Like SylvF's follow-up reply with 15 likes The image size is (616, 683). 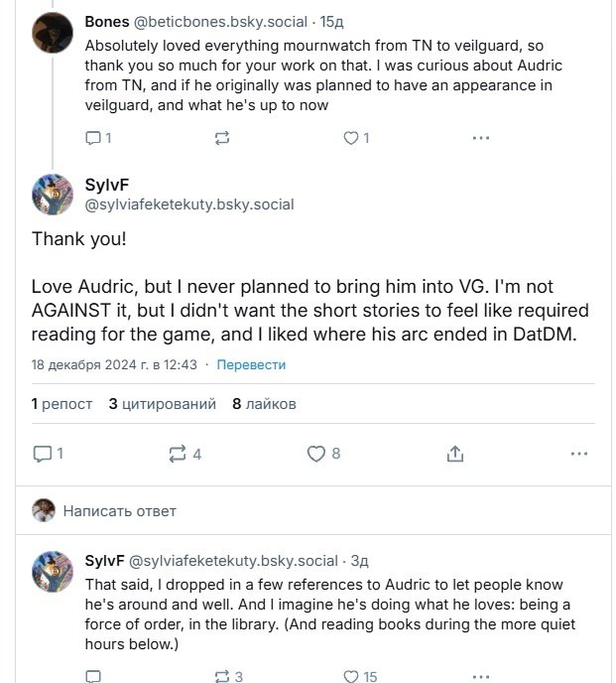coord(350,676)
